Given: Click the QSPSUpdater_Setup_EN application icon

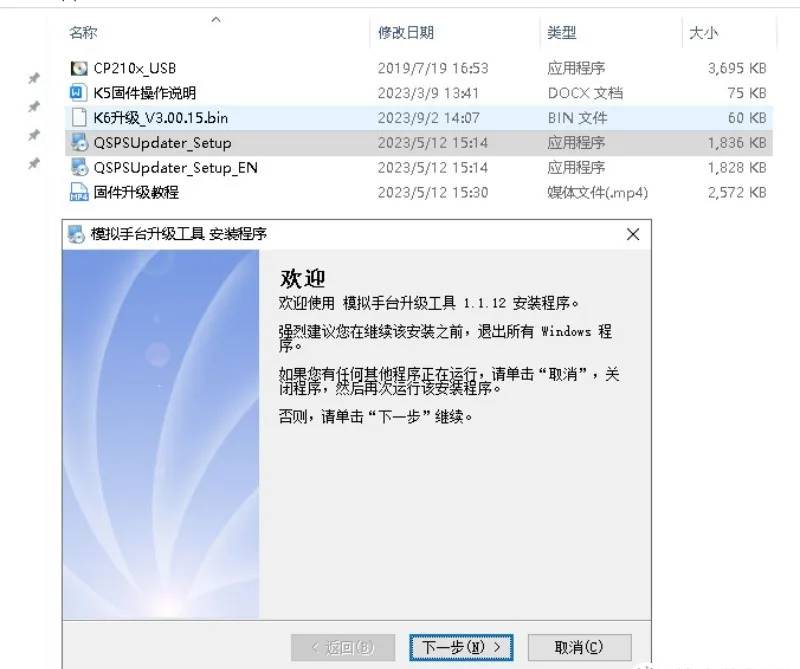Looking at the screenshot, I should pos(79,168).
